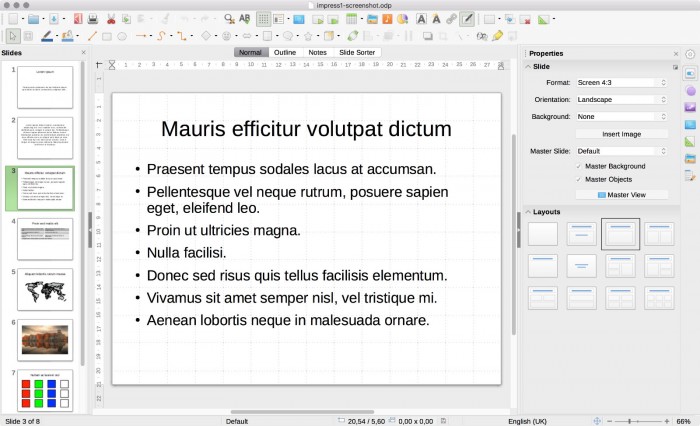Click the Highlighter pen icon
The height and width of the screenshot is (426, 700).
click(497, 35)
